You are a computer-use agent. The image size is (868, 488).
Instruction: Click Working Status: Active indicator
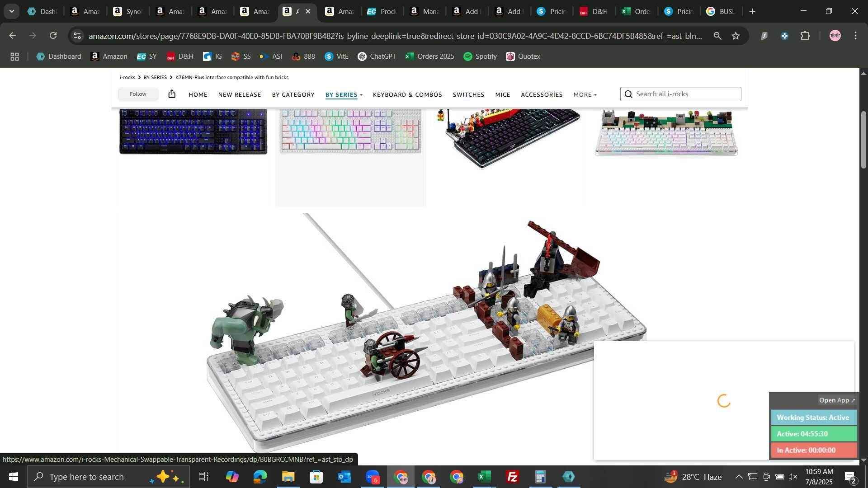813,418
